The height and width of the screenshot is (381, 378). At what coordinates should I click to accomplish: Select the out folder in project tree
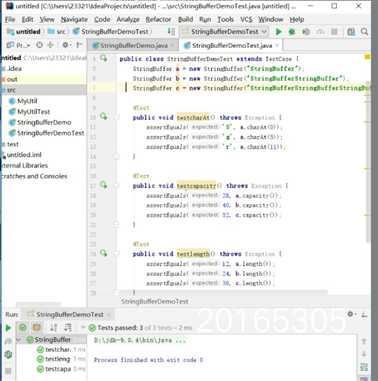tap(12, 79)
